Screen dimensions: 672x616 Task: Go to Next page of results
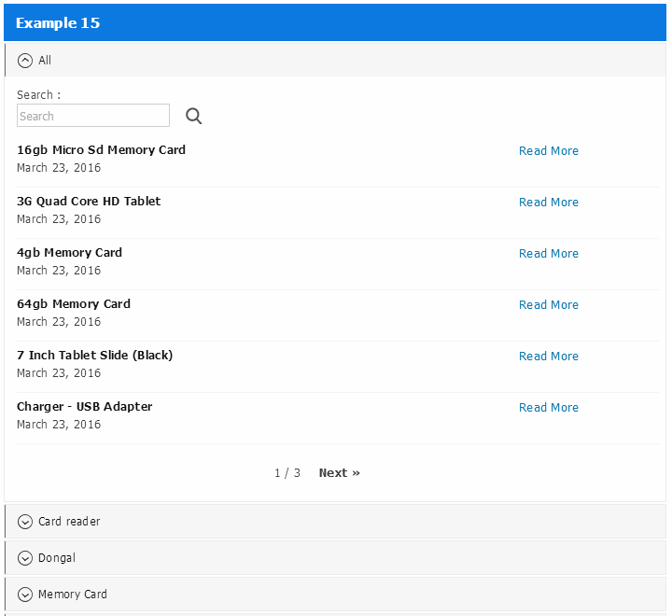point(340,473)
